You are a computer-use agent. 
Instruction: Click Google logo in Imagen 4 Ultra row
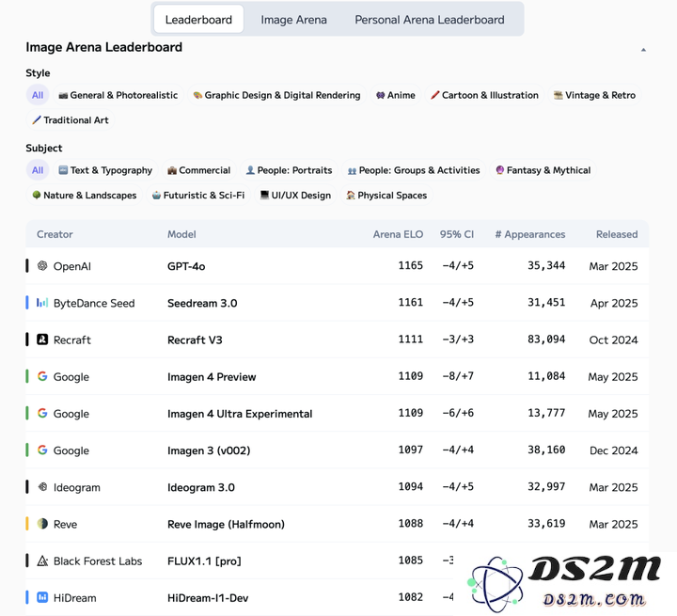[42, 414]
